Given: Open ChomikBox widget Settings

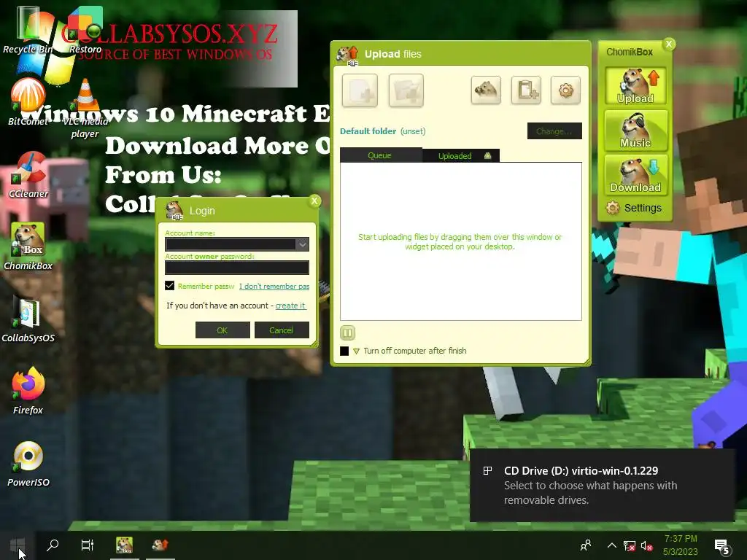Looking at the screenshot, I should [x=634, y=208].
